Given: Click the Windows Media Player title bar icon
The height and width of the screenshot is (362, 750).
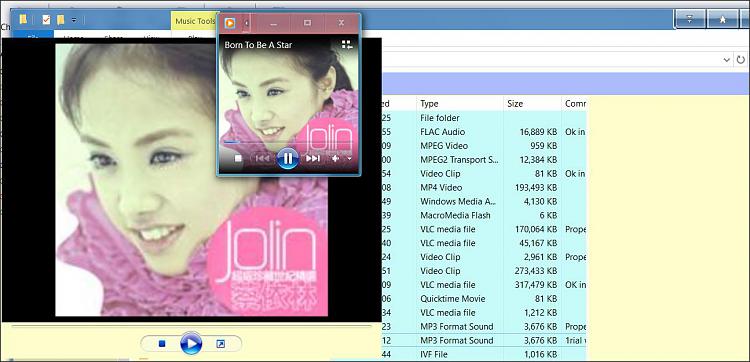Looking at the screenshot, I should coord(230,22).
